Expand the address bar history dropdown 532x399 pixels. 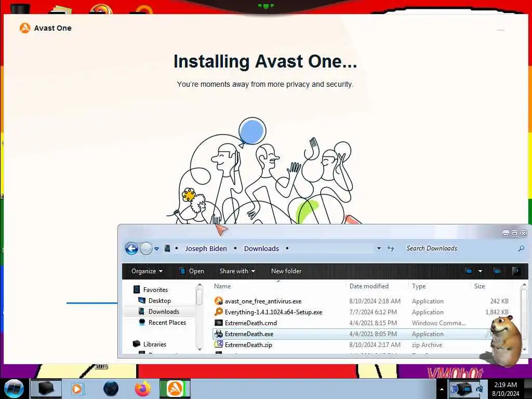[x=379, y=248]
